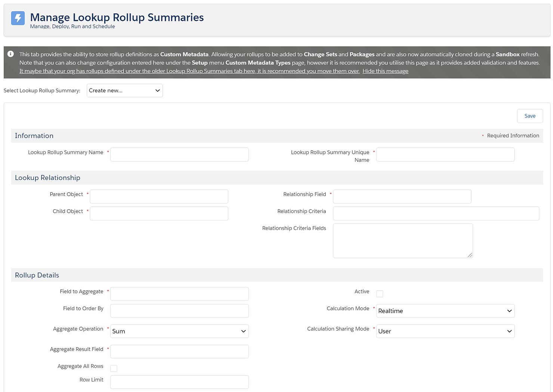Viewport: 553px width, 392px height.
Task: Click the Field to Aggregate input
Action: (179, 294)
